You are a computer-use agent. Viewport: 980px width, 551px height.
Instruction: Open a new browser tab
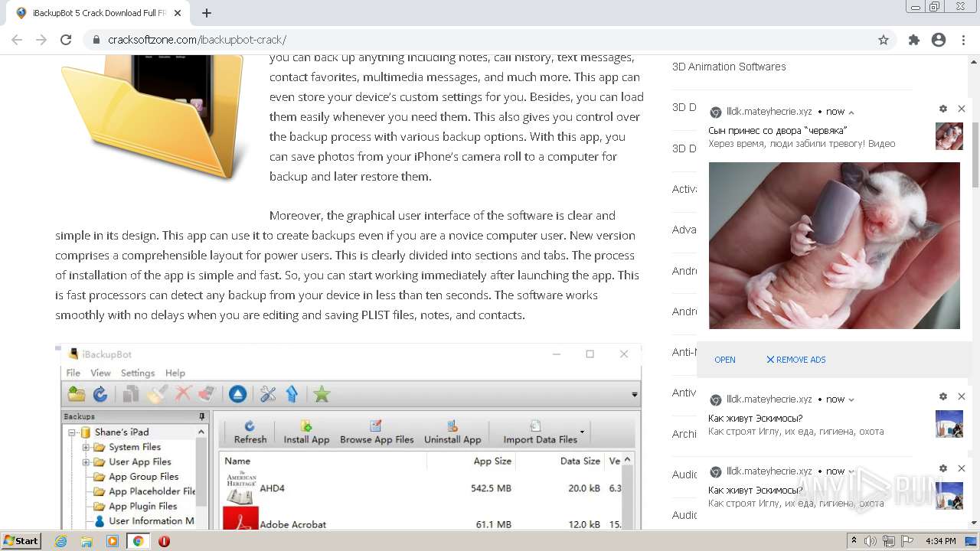coord(207,13)
